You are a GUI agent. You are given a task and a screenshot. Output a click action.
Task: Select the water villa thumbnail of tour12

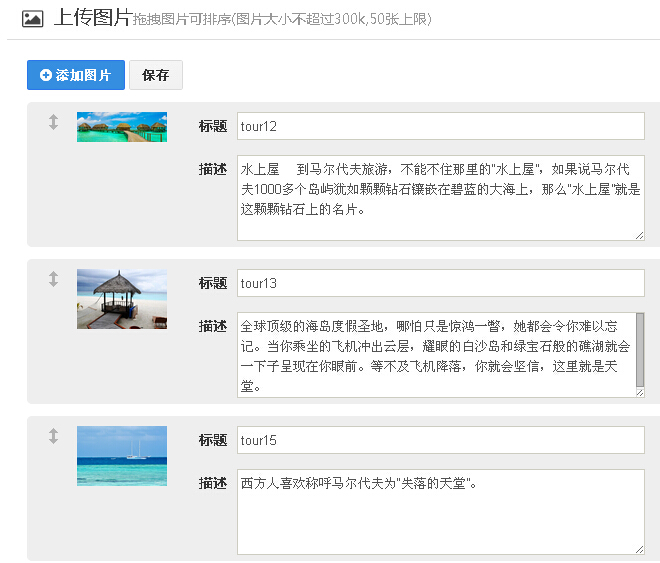(x=121, y=127)
